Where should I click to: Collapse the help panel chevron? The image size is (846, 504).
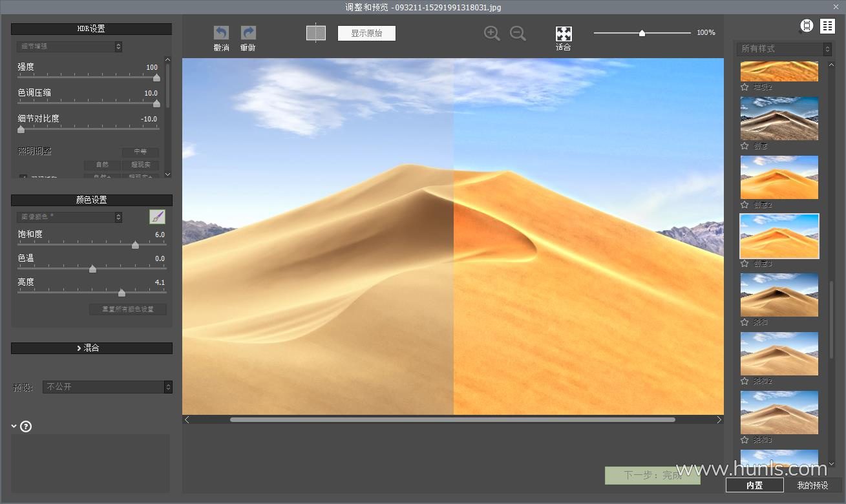[x=14, y=426]
